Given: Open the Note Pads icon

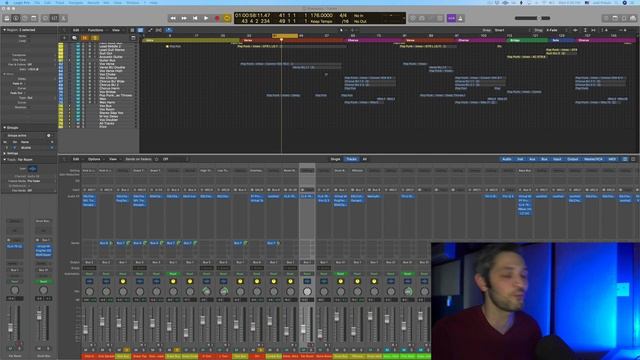Looking at the screenshot, I should click(615, 18).
